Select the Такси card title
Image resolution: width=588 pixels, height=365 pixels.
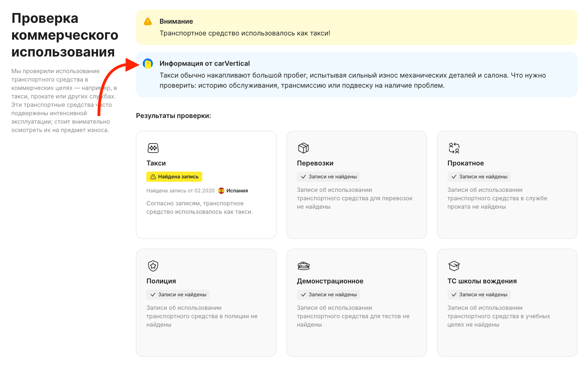point(156,163)
